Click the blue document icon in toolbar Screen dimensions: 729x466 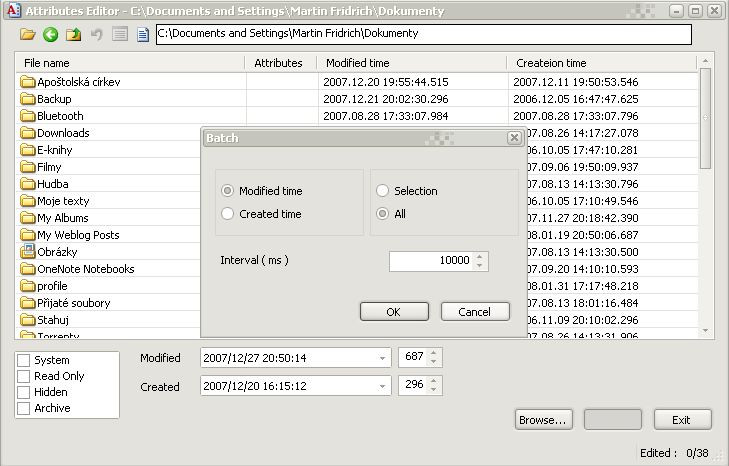pyautogui.click(x=143, y=35)
